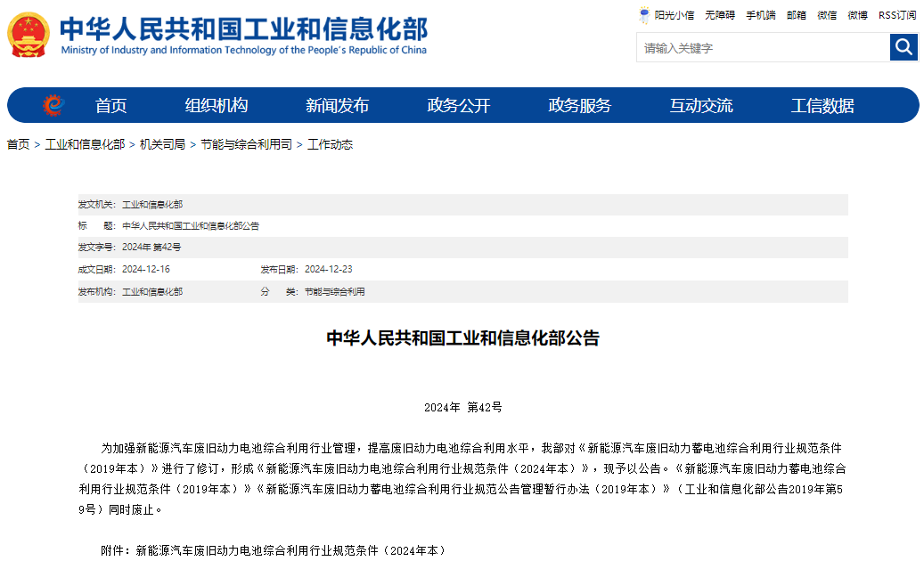Click the keyword search input field
The image size is (924, 561).
[757, 46]
